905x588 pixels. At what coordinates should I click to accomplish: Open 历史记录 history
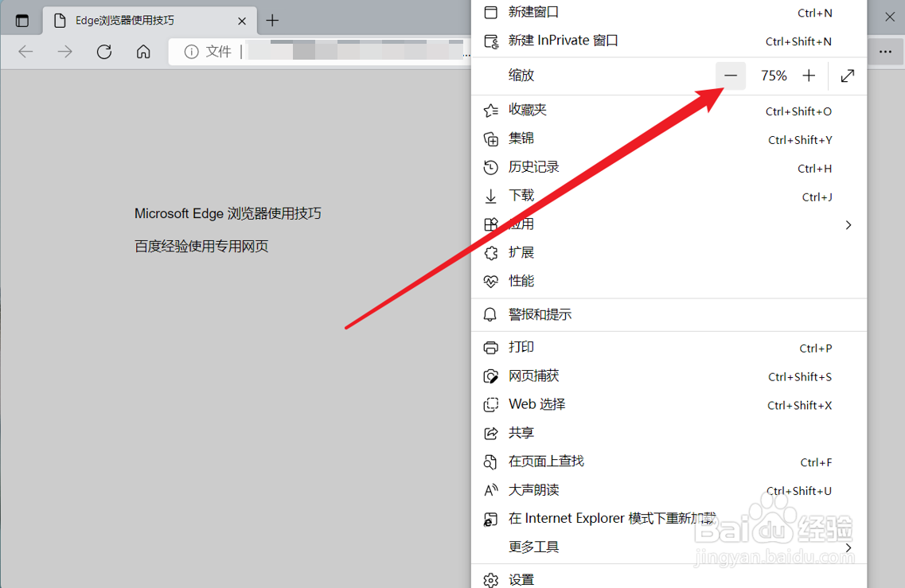tap(669, 167)
